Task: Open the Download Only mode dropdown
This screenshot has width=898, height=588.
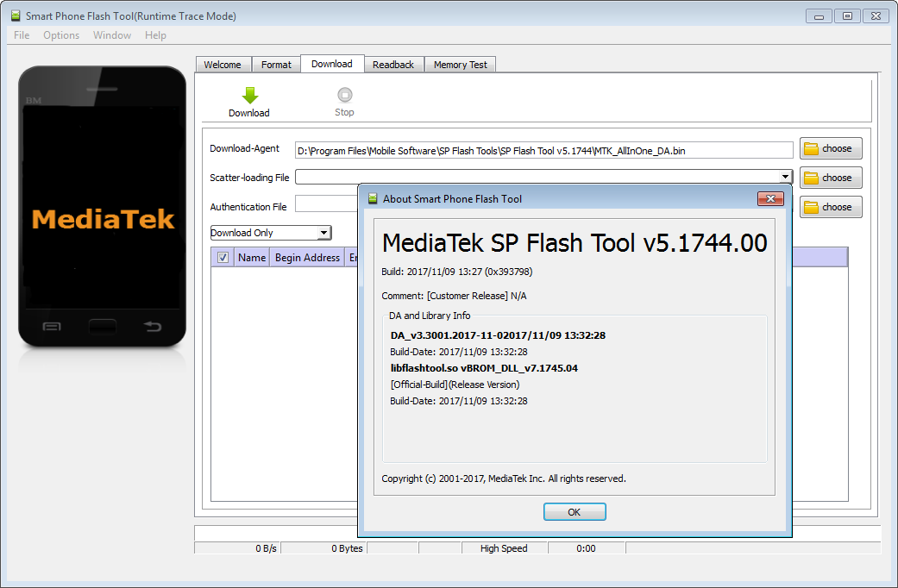Action: 271,233
